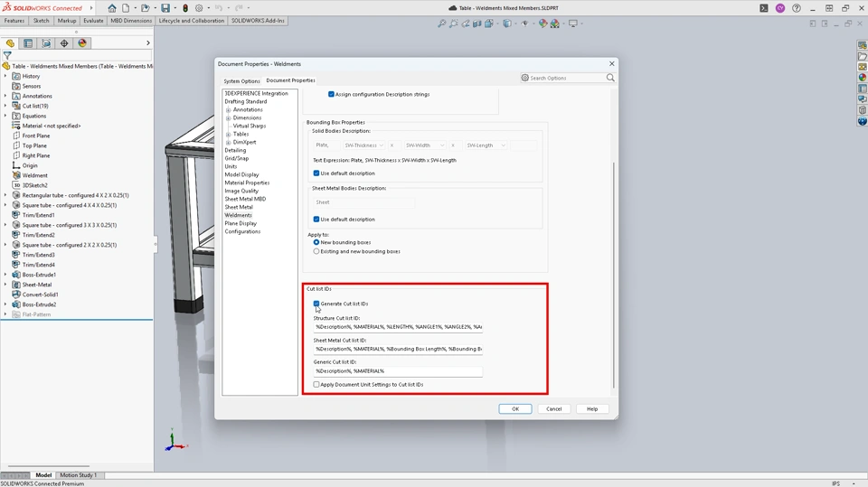The height and width of the screenshot is (487, 868).
Task: Toggle Use default description under Solid Bodies Description
Action: (x=316, y=173)
